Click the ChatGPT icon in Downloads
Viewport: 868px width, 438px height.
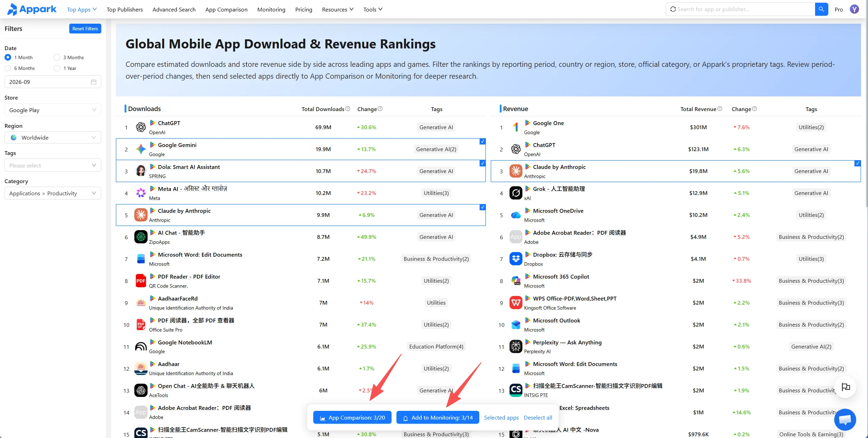point(141,127)
